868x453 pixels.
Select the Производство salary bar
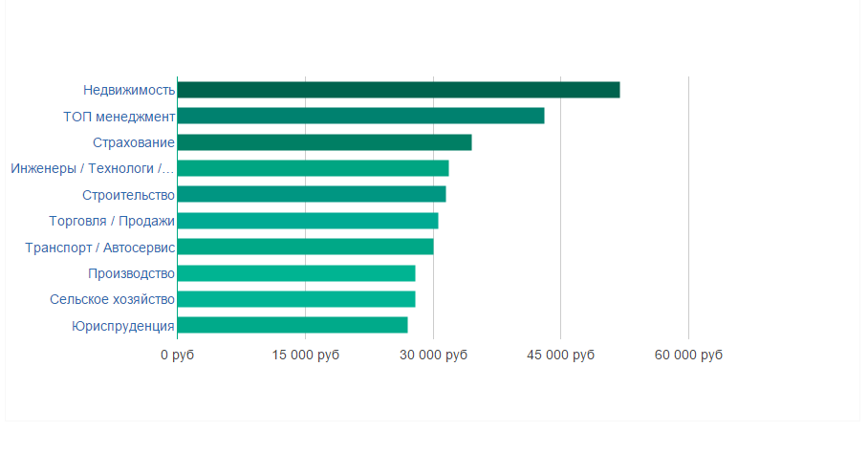point(296,273)
